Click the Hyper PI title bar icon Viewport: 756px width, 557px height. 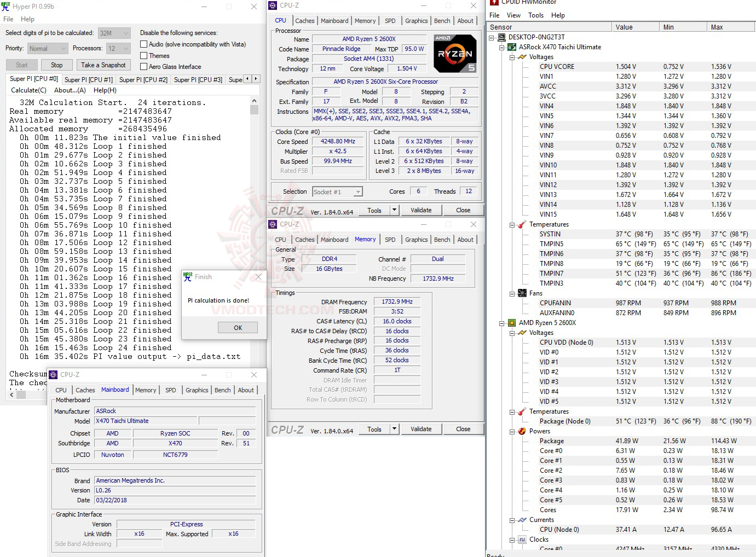(5, 7)
